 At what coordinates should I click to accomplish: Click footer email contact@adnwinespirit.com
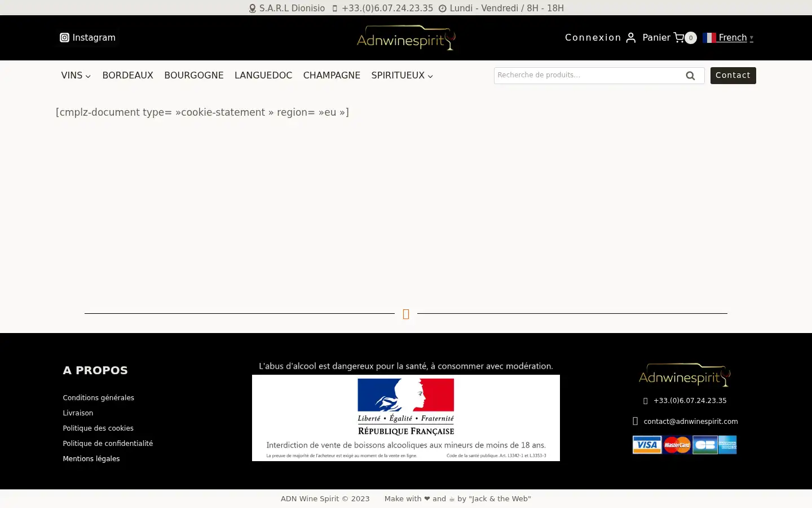click(x=691, y=422)
